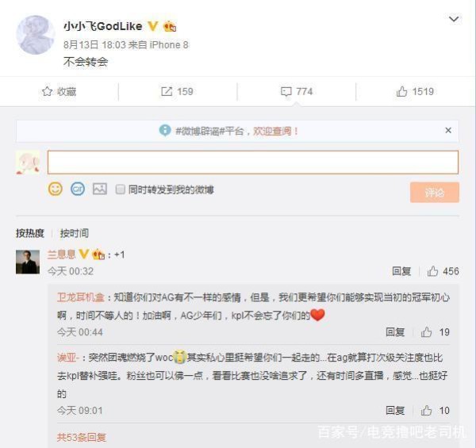476x448 pixels.
Task: Click the GIF icon below comment box
Action: click(x=78, y=189)
